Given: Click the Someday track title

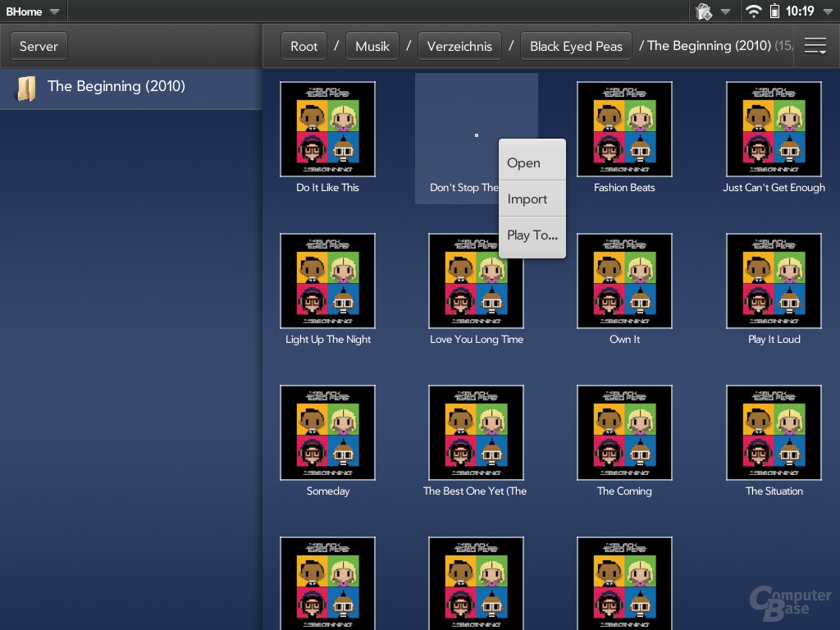Looking at the screenshot, I should coord(328,491).
